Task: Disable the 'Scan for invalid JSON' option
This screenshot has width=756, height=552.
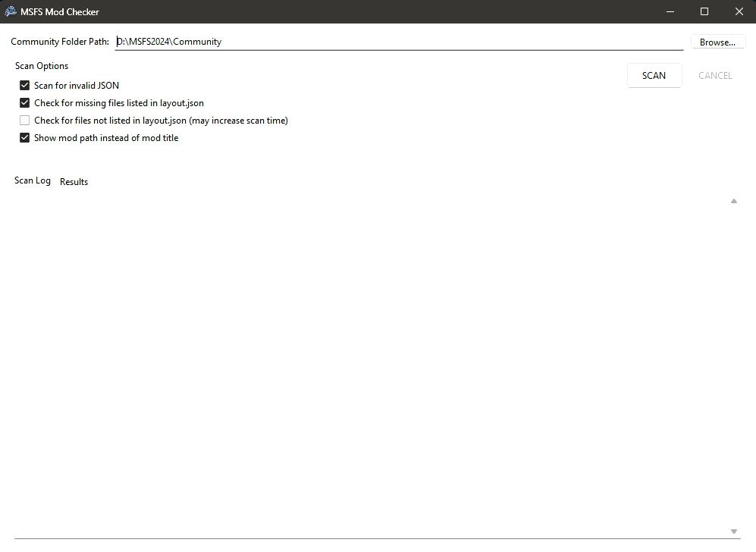Action: click(x=24, y=85)
